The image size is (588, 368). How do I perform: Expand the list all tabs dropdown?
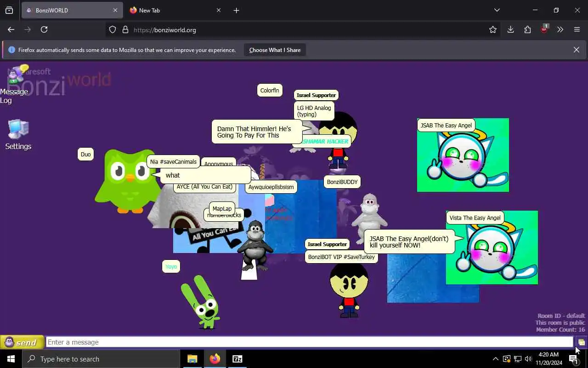pos(497,10)
